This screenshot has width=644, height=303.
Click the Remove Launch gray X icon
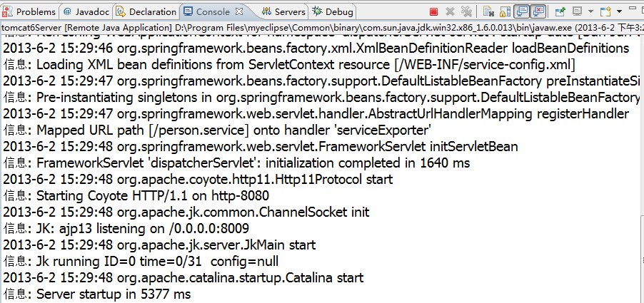(x=451, y=11)
